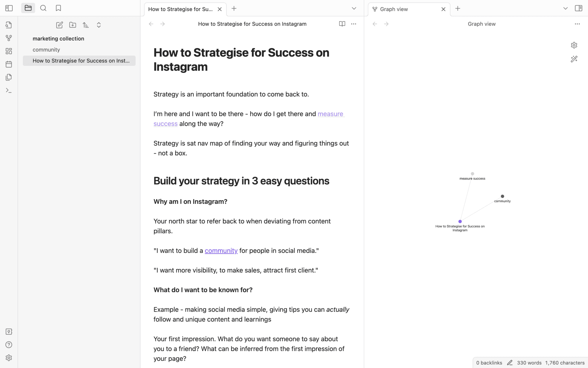Click the 0 backlinks status button
588x368 pixels.
(x=489, y=363)
